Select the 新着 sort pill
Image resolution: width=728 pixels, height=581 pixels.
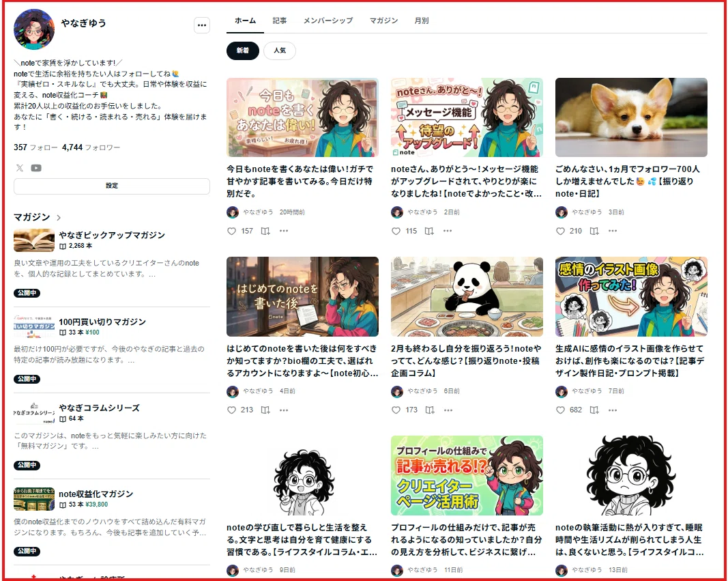[x=243, y=51]
